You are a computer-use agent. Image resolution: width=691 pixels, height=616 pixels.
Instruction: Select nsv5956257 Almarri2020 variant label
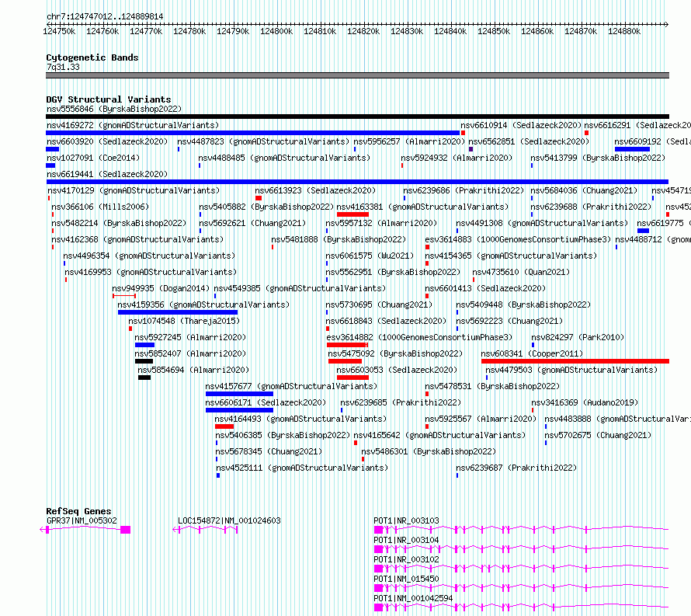409,141
